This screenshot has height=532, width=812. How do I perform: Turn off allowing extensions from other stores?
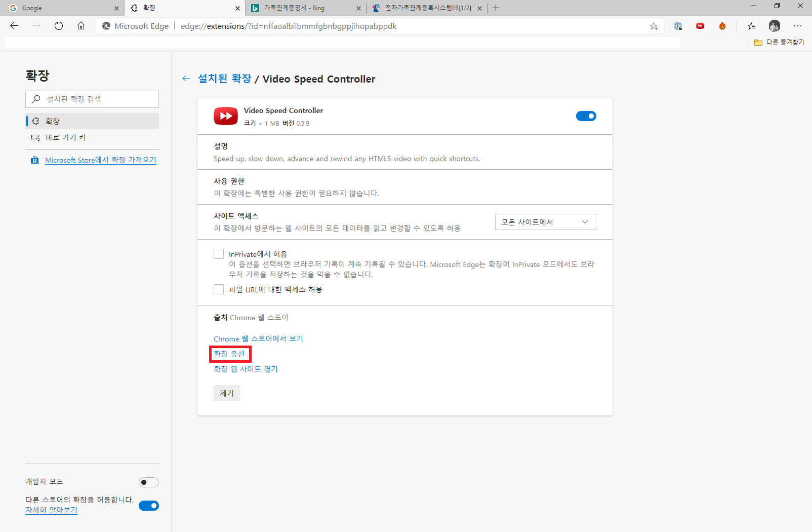point(149,506)
